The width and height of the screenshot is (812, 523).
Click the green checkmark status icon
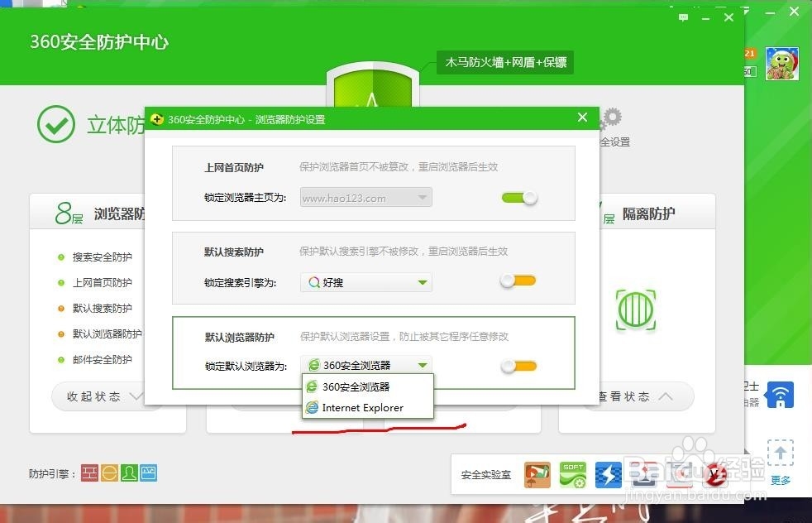pos(56,124)
